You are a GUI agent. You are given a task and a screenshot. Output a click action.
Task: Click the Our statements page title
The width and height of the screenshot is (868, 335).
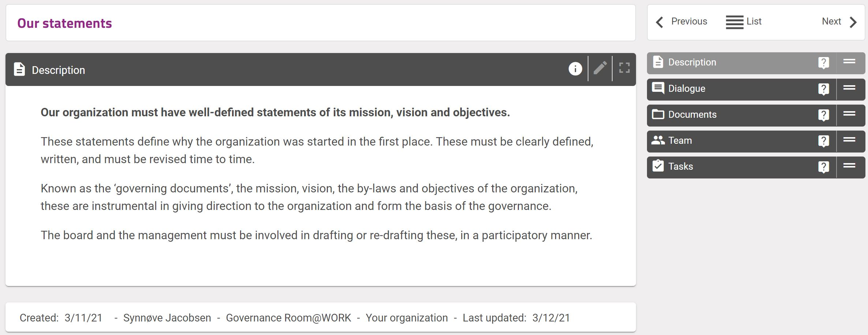(x=64, y=23)
